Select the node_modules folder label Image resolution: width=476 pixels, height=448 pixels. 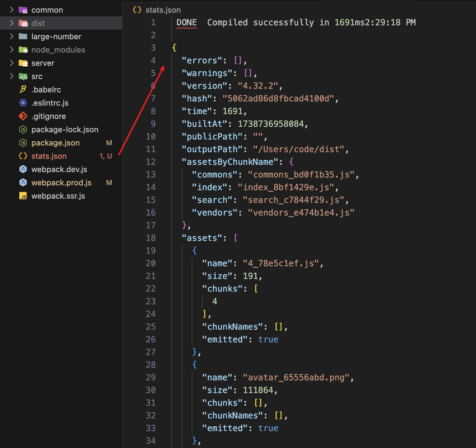(x=58, y=50)
